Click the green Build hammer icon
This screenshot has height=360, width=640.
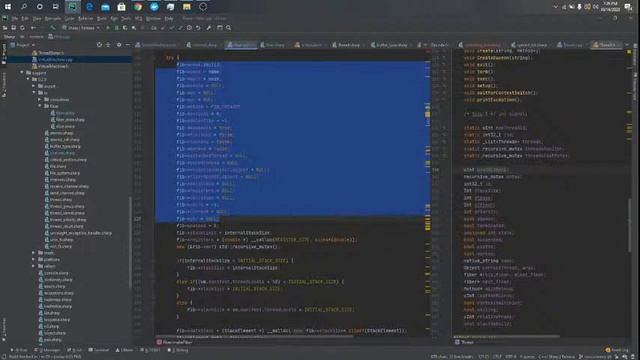click(53, 28)
